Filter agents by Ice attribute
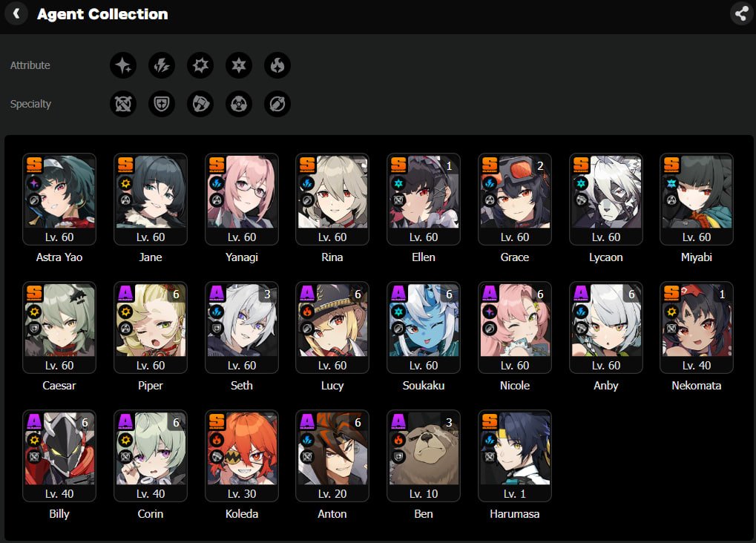756x543 pixels. (x=239, y=65)
